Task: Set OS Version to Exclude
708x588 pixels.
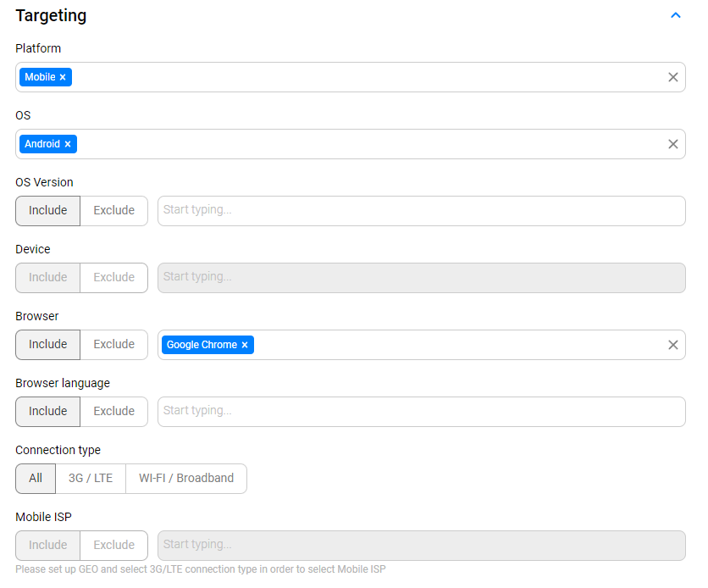Action: click(x=113, y=211)
